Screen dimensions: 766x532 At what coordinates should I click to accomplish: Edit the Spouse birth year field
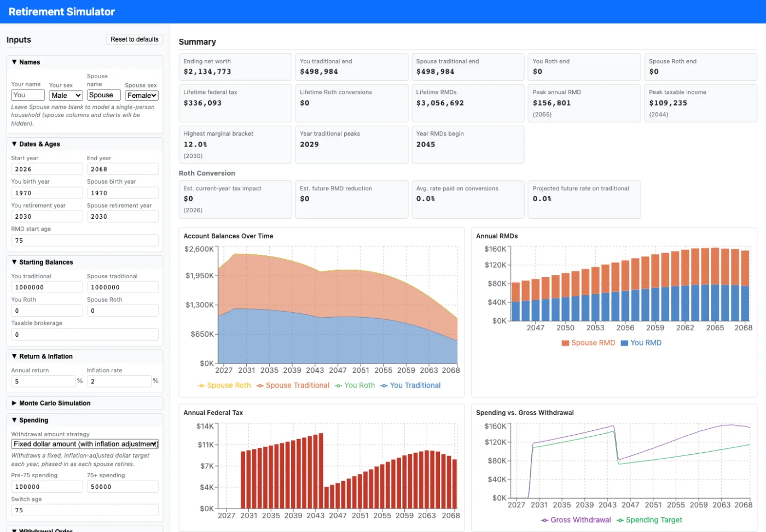coord(123,193)
